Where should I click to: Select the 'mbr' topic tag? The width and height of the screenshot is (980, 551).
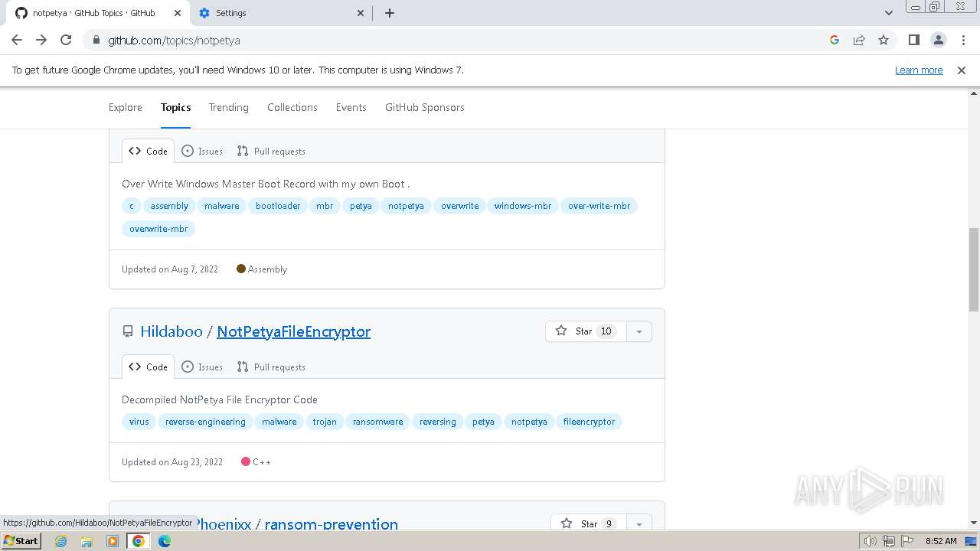click(325, 206)
